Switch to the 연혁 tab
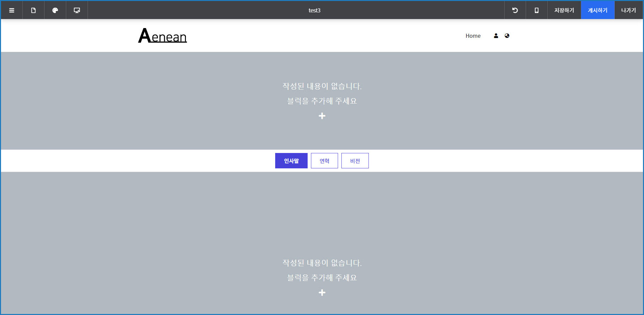Screen dimensions: 644x315 coord(324,161)
